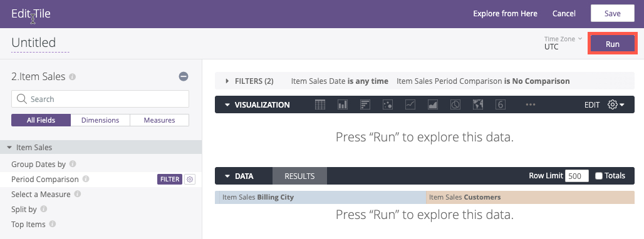Click the FILTER button on Period Comparison

tap(170, 179)
